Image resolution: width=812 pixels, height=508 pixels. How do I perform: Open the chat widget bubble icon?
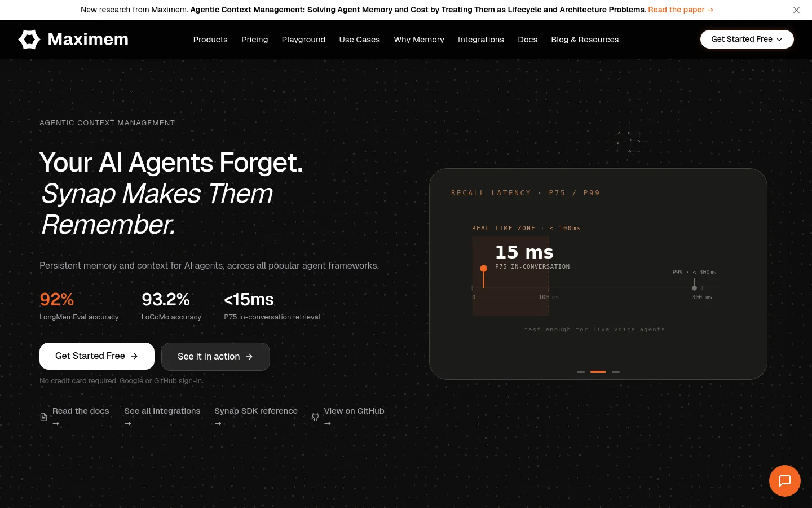785,481
